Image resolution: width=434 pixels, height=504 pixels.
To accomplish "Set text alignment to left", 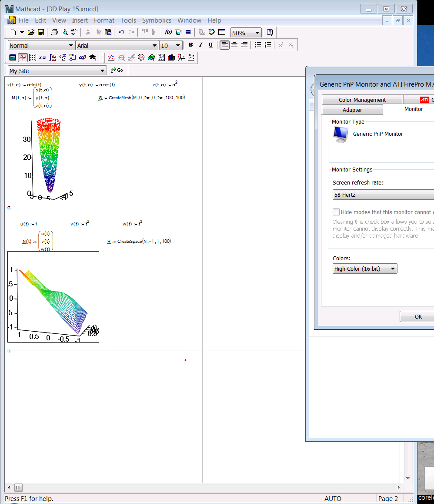I will [x=224, y=45].
